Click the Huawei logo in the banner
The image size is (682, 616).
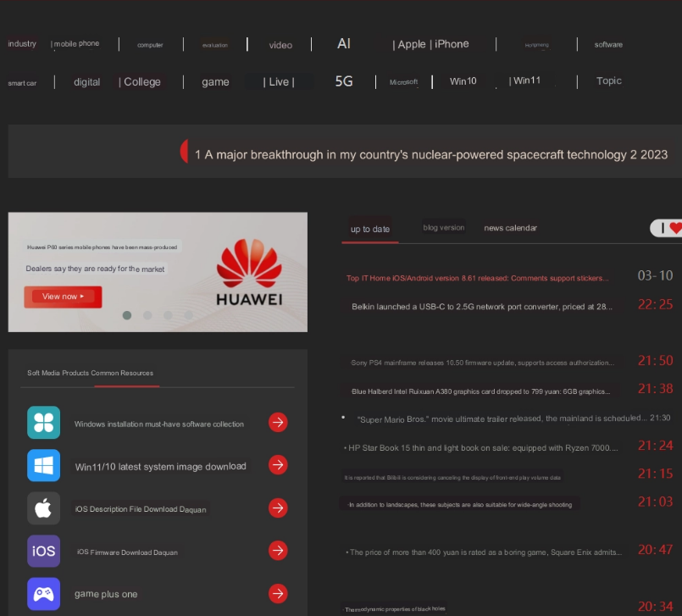(249, 272)
